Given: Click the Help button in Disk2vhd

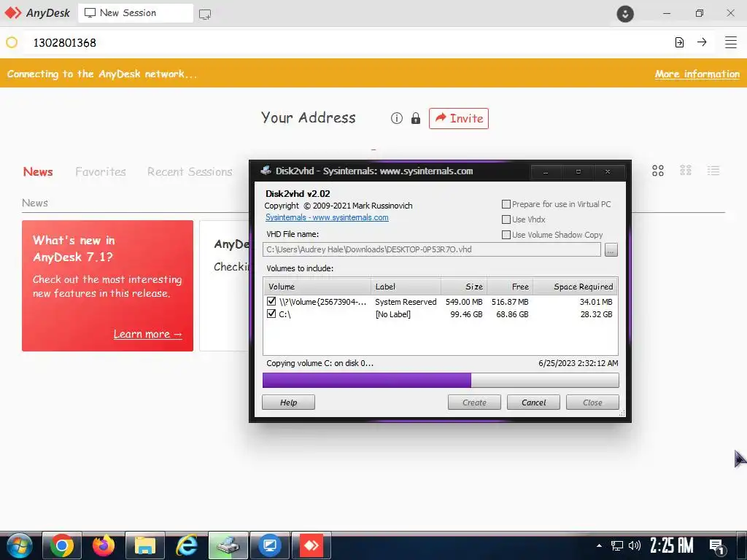Looking at the screenshot, I should [x=288, y=402].
